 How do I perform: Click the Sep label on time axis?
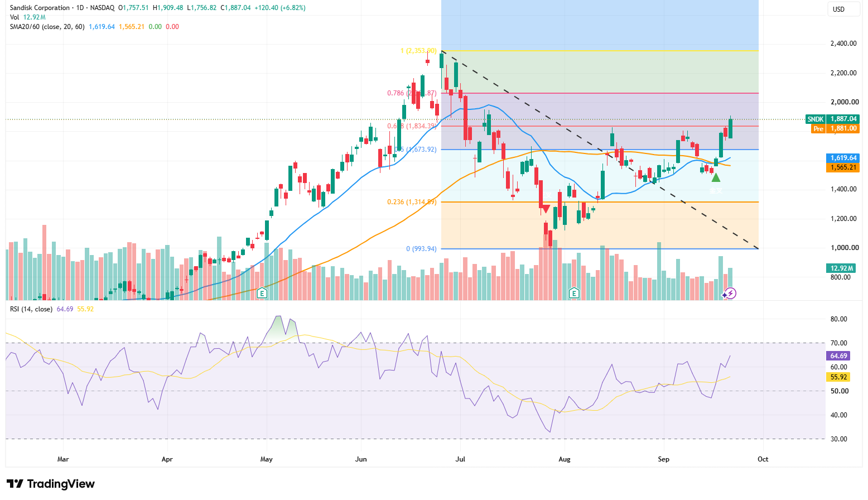(x=663, y=459)
